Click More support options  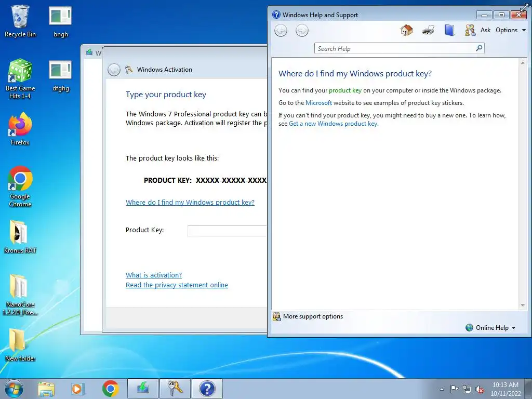pos(308,316)
